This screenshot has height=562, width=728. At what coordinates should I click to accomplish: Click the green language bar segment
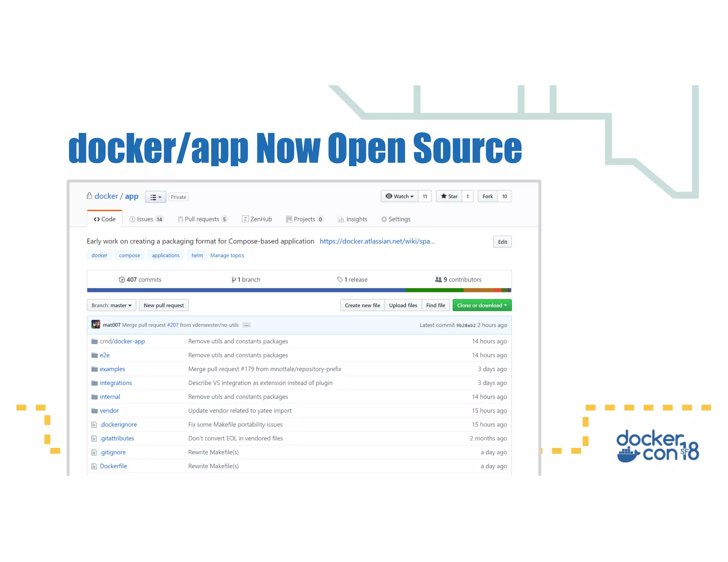point(434,290)
